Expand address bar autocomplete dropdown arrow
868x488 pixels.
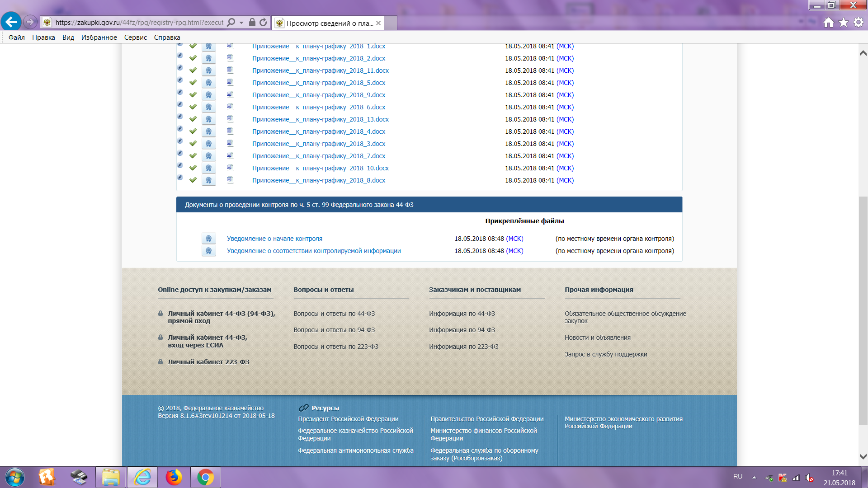241,22
